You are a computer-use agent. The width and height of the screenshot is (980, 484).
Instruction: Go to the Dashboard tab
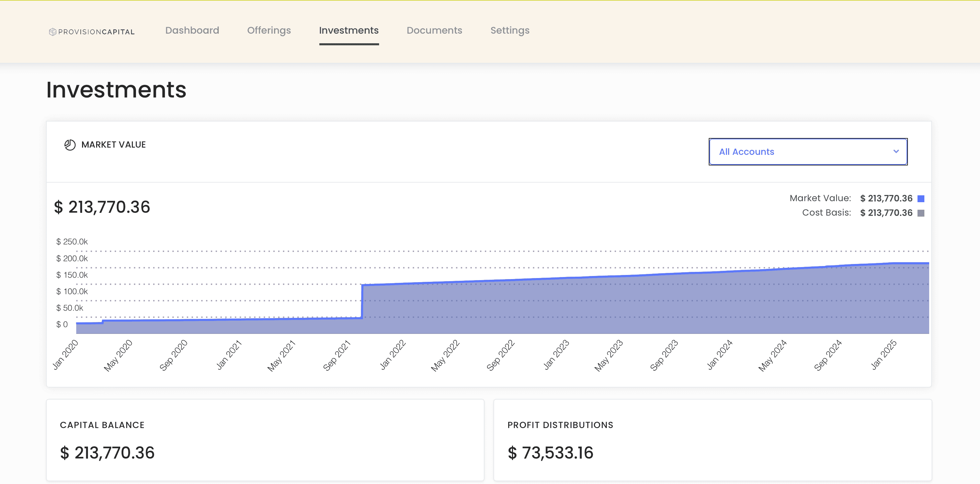192,31
